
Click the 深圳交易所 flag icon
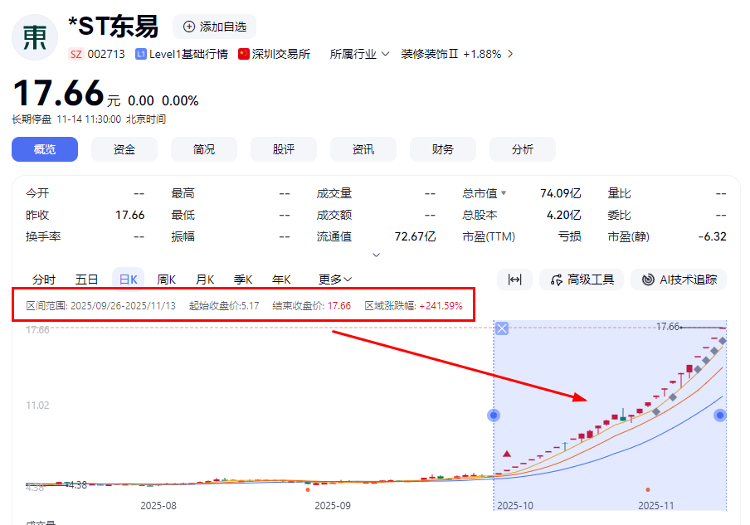[x=244, y=54]
